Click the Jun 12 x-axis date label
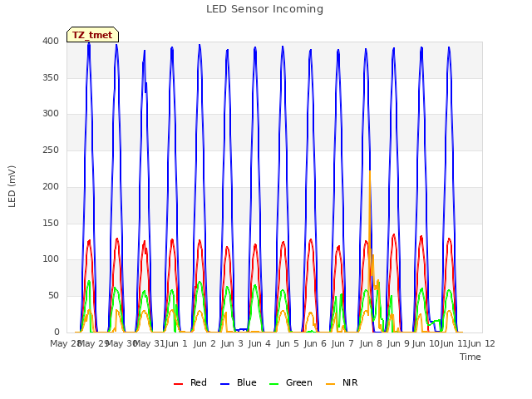This screenshot has width=532, height=399. (x=481, y=343)
